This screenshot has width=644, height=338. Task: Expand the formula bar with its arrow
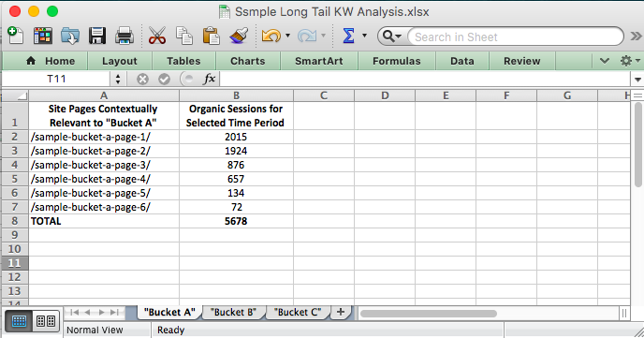(x=637, y=80)
